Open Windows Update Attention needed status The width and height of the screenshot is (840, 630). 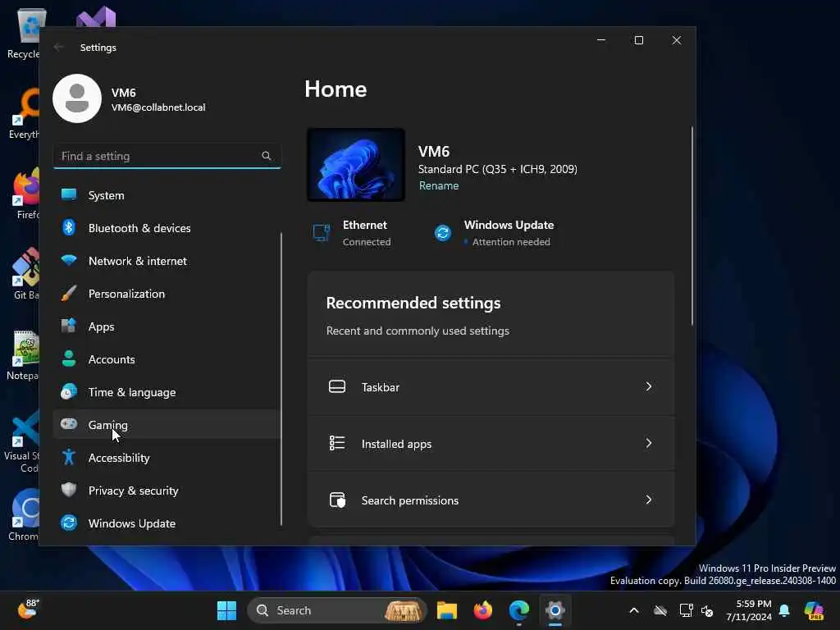pos(494,233)
